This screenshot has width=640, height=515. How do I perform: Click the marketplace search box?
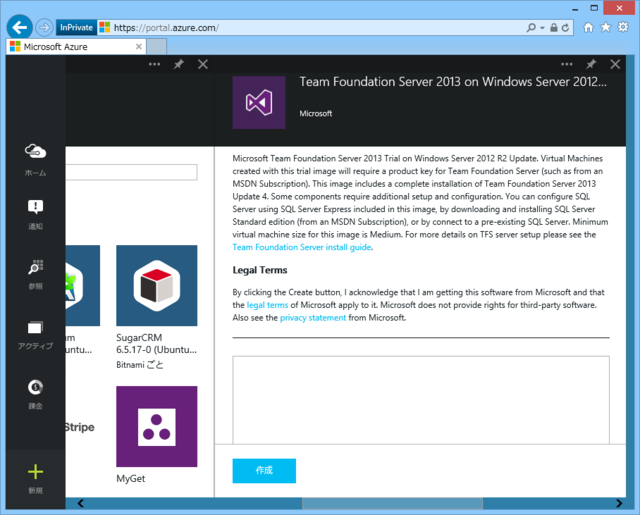coord(131,172)
